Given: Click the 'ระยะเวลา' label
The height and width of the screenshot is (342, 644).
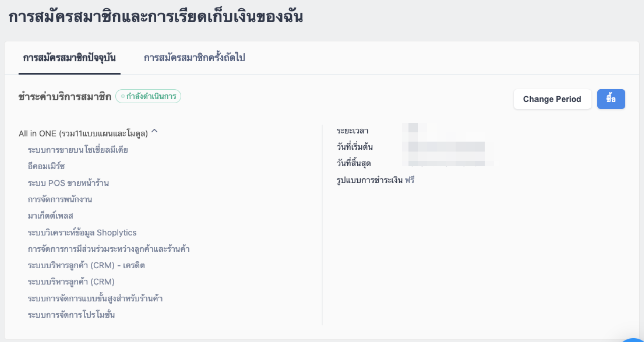Looking at the screenshot, I should tap(352, 131).
